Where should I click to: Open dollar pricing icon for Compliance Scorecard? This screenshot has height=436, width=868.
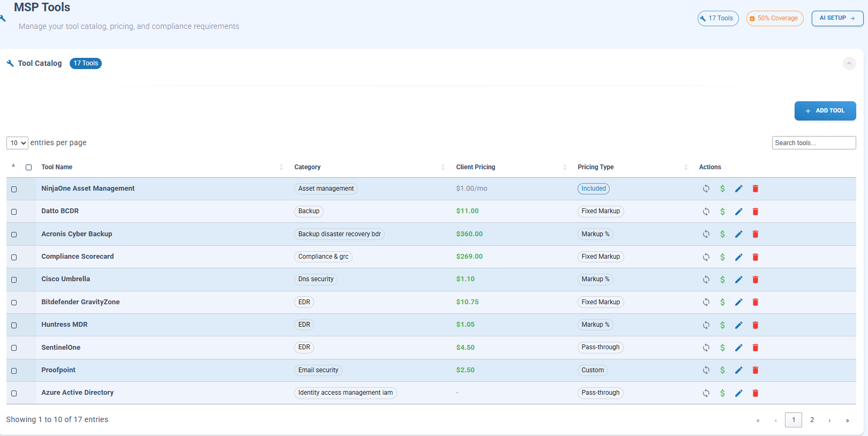pyautogui.click(x=722, y=257)
